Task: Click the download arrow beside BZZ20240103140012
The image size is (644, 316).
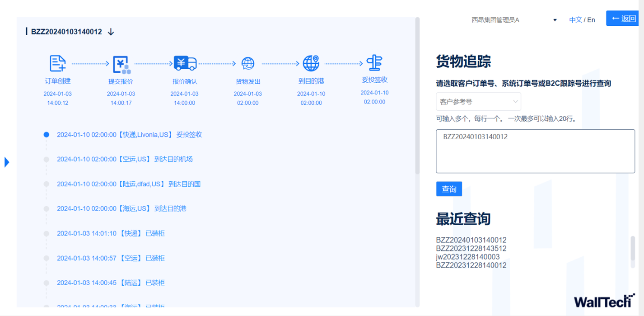Action: click(110, 32)
